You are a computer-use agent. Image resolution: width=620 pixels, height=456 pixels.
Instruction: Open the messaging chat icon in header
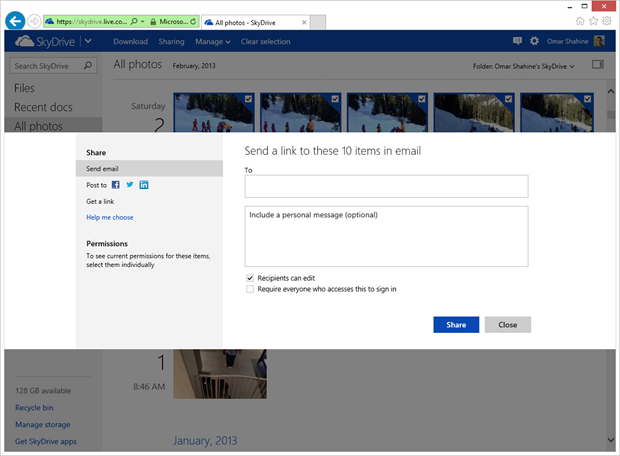pos(517,41)
